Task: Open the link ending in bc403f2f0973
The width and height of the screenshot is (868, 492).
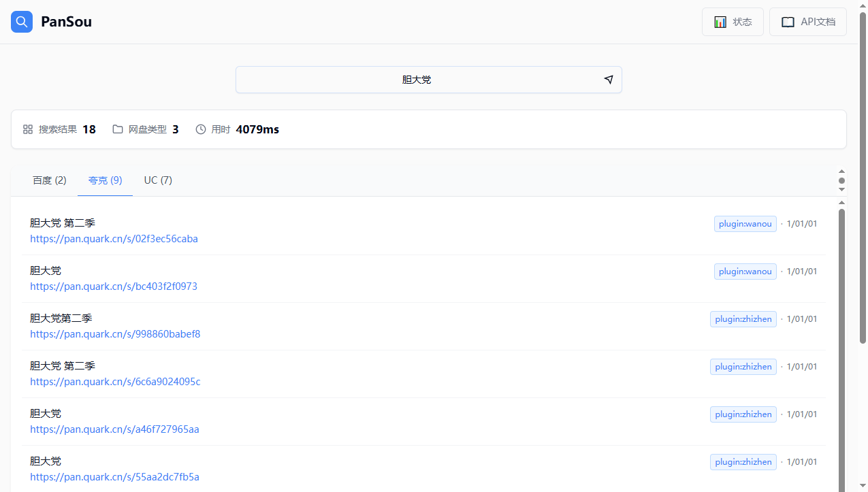Action: [114, 286]
